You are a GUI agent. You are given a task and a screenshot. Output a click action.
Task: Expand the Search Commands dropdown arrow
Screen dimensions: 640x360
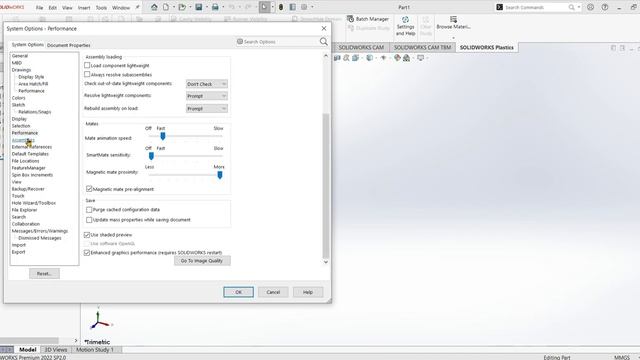click(579, 7)
